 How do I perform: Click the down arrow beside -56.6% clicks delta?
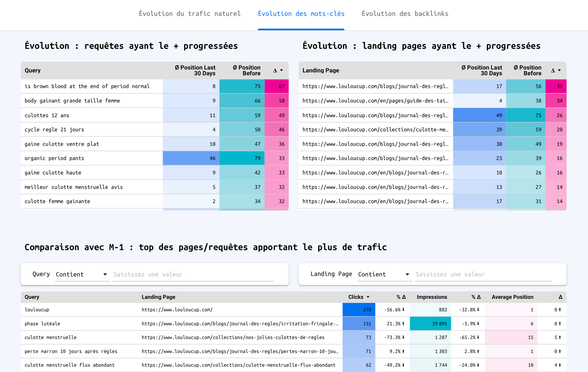(403, 310)
